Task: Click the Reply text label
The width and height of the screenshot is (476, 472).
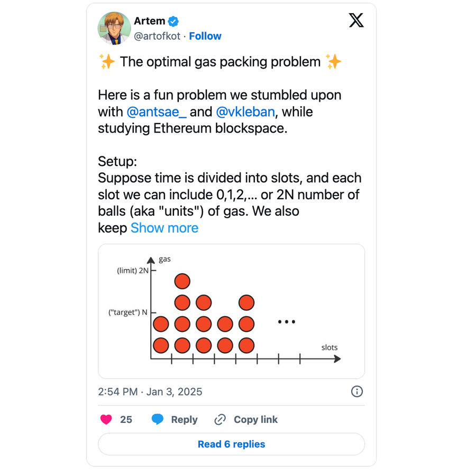Action: (184, 420)
